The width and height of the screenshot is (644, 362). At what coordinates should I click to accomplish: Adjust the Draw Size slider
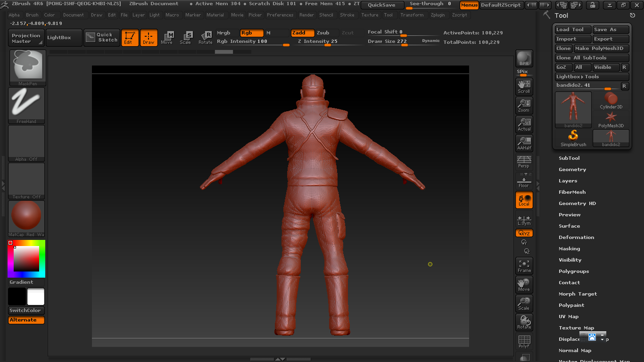(404, 42)
